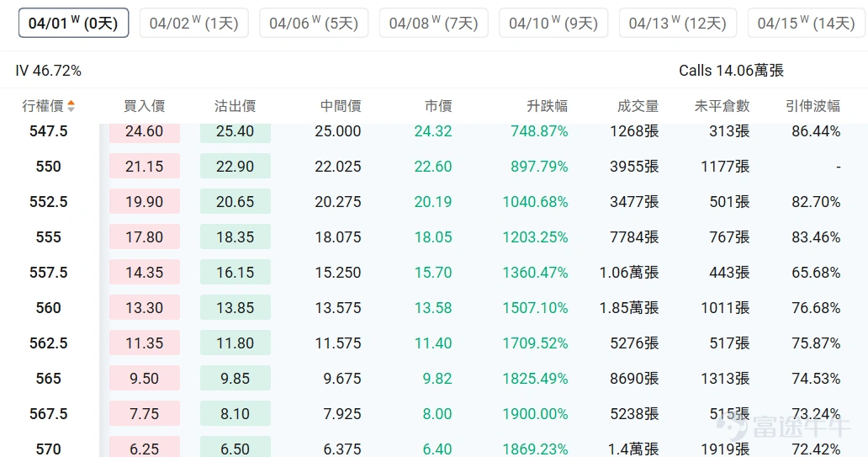Viewport: 868px width, 457px height.
Task: Select the 560 strike row
Action: pos(434,308)
